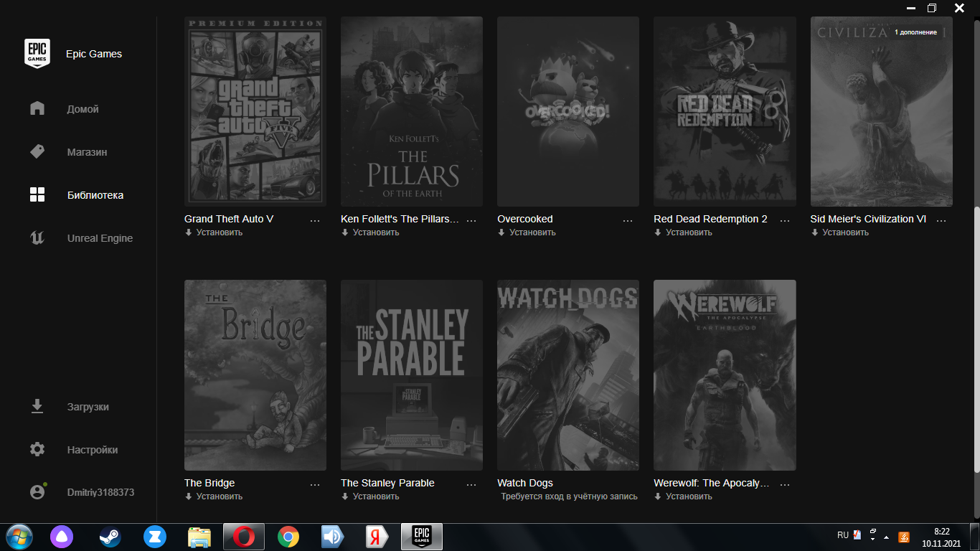The height and width of the screenshot is (551, 980).
Task: Click the gear icon for Настройки
Action: pos(37,449)
